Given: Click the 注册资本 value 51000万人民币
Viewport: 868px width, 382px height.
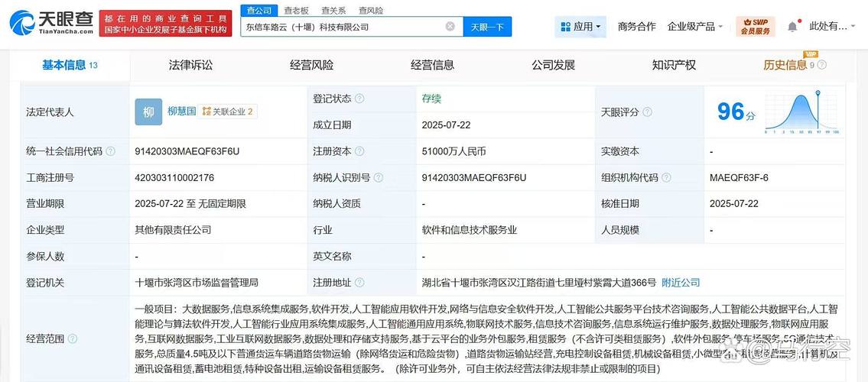Looking at the screenshot, I should pyautogui.click(x=454, y=151).
